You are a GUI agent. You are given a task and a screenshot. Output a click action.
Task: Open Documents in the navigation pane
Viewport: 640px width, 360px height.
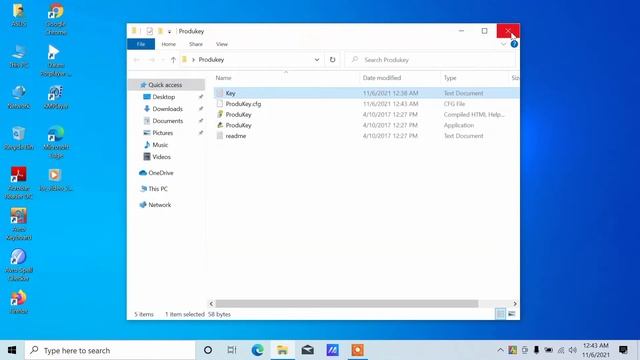click(x=167, y=121)
